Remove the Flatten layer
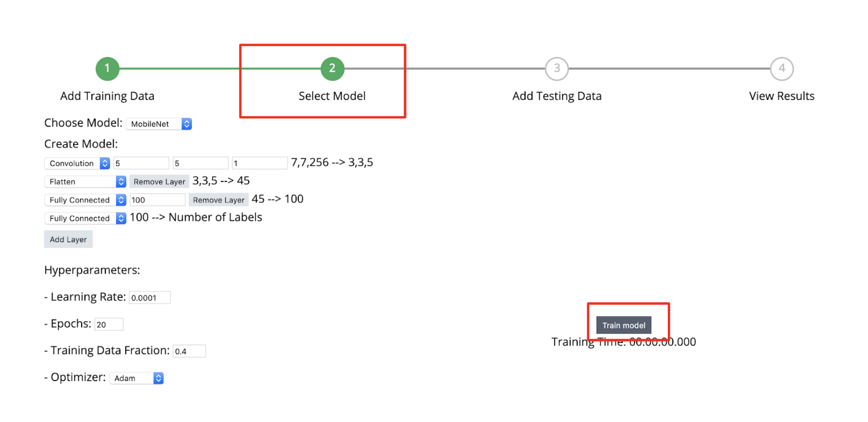 tap(159, 182)
